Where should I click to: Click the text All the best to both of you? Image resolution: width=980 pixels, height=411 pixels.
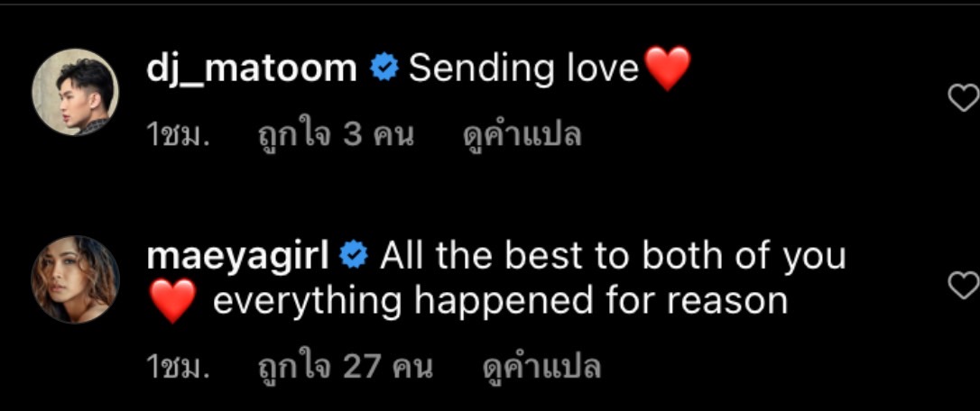[613, 257]
